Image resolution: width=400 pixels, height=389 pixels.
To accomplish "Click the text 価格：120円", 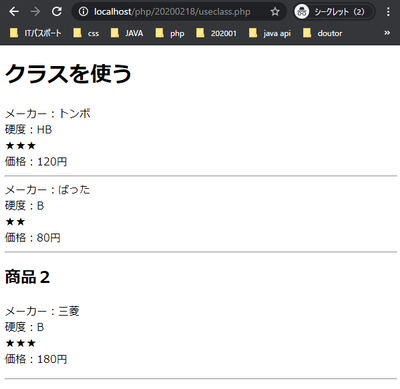I will [x=36, y=162].
